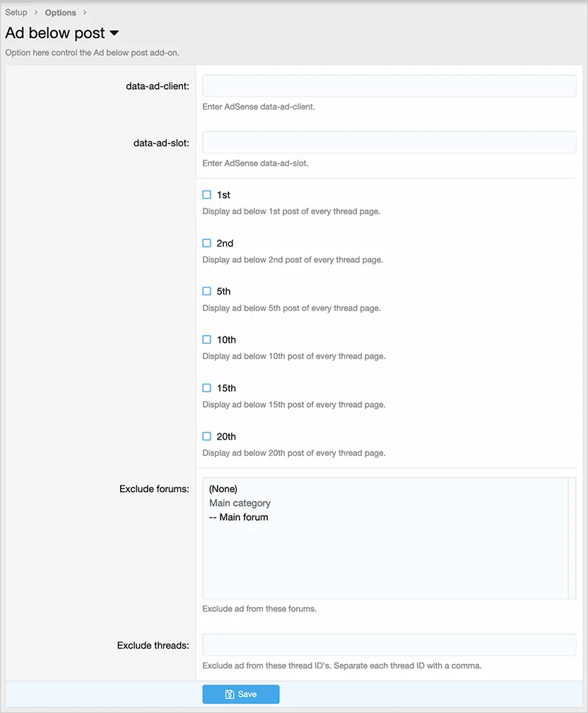Viewport: 588px width, 713px height.
Task: Select (None) in Exclude forums list
Action: 223,489
